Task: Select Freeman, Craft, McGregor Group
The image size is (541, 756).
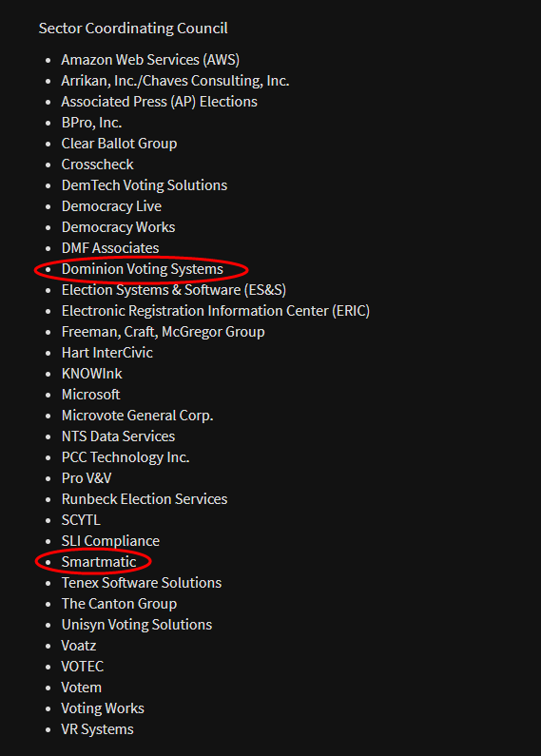Action: point(163,332)
